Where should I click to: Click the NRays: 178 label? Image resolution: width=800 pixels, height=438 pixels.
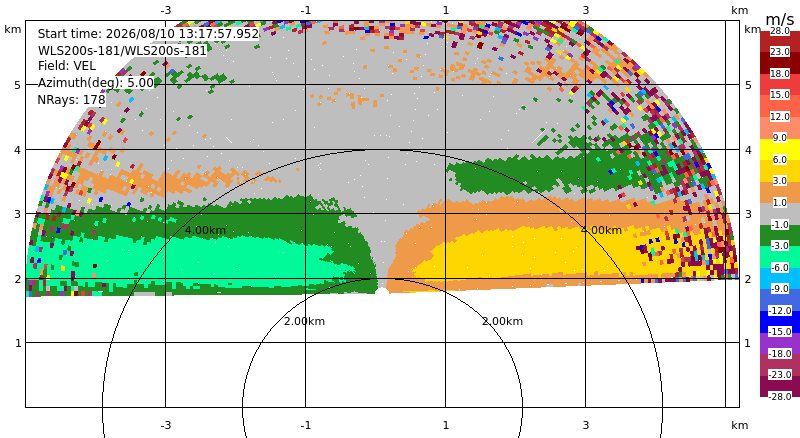tap(71, 100)
